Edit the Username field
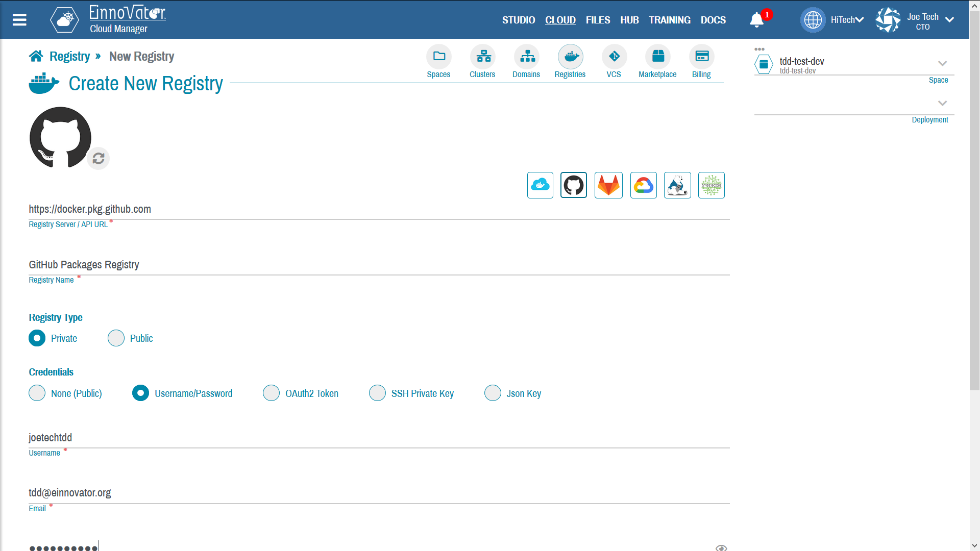 click(379, 438)
